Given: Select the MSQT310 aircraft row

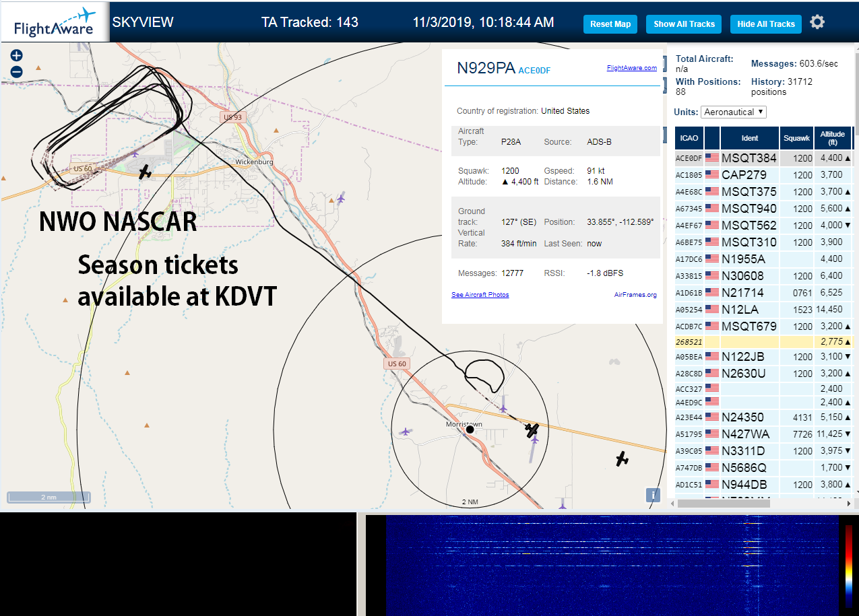Looking at the screenshot, I should coord(763,242).
